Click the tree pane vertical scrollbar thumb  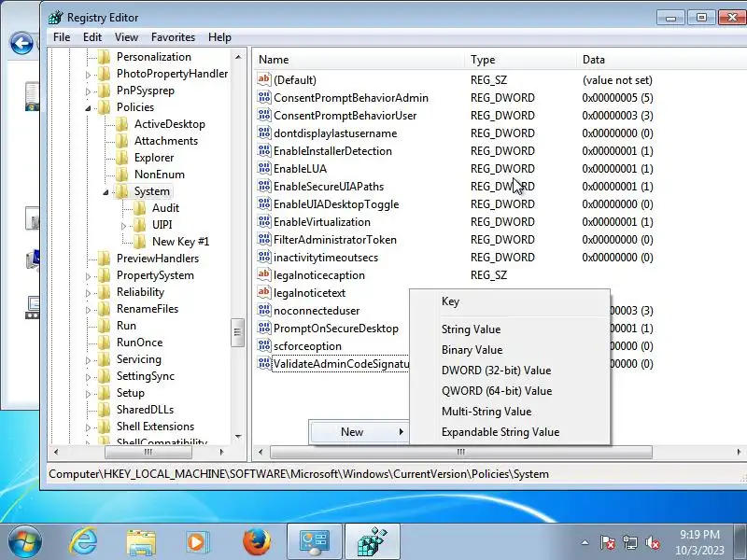237,333
